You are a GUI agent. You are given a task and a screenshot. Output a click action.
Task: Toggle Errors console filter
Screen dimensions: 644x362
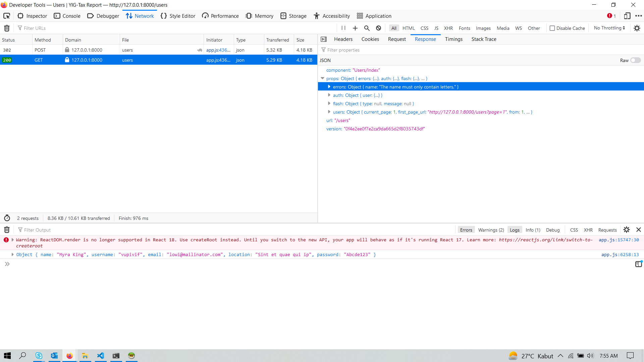point(466,230)
